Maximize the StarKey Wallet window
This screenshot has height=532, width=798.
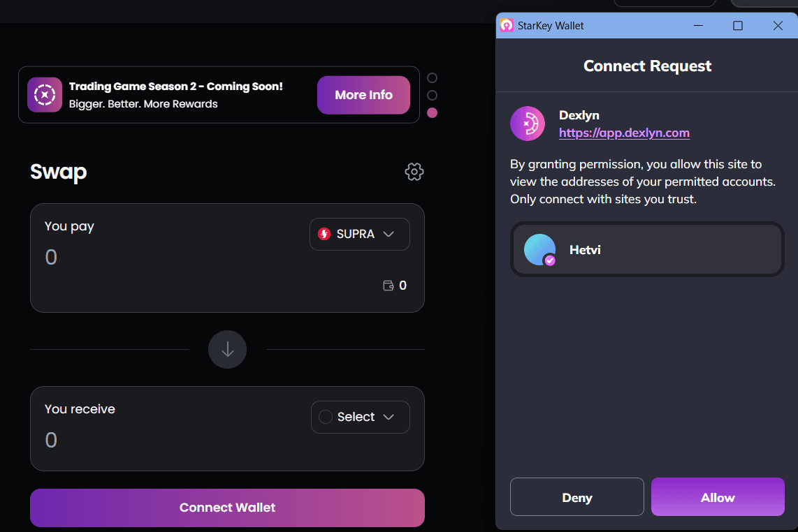point(737,26)
